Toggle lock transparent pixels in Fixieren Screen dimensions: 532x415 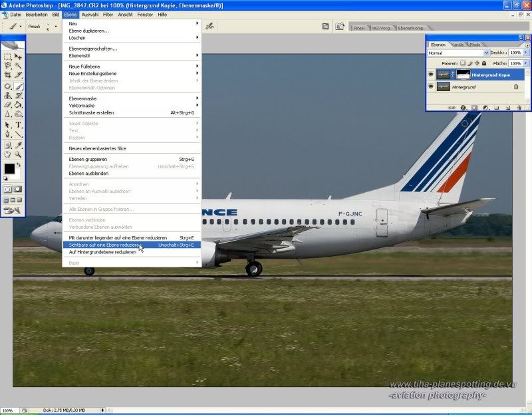coord(463,63)
